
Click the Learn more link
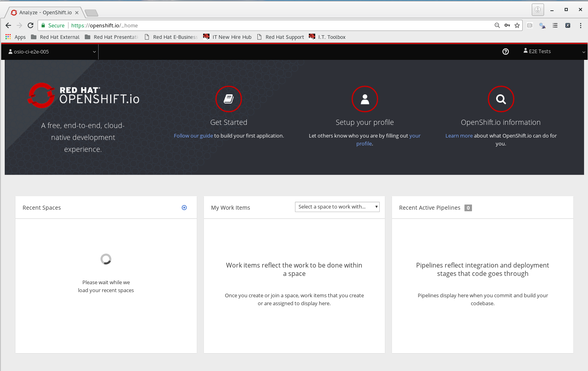click(459, 135)
